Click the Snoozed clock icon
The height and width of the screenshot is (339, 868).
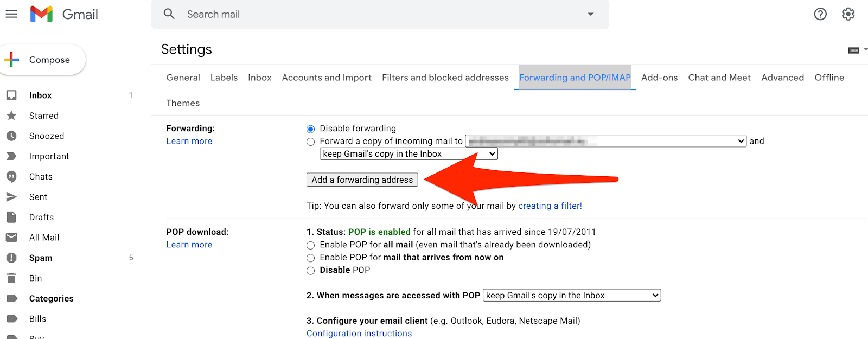point(11,136)
